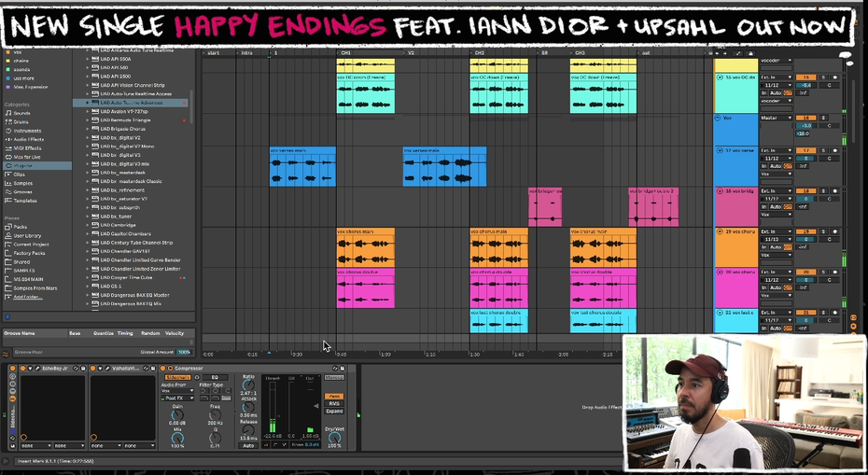Jump to the V2 locator
This screenshot has width=868, height=475.
point(411,53)
